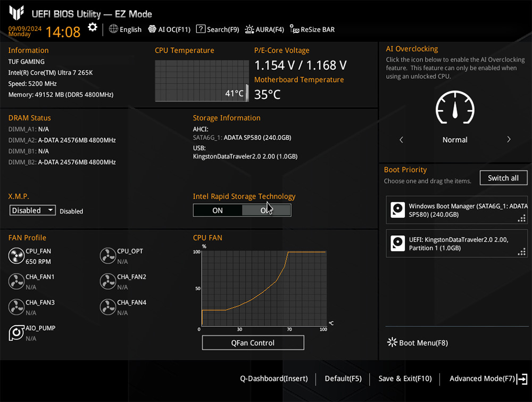
Task: Click the Intel Core Ultra 7 265K text
Action: pos(51,72)
